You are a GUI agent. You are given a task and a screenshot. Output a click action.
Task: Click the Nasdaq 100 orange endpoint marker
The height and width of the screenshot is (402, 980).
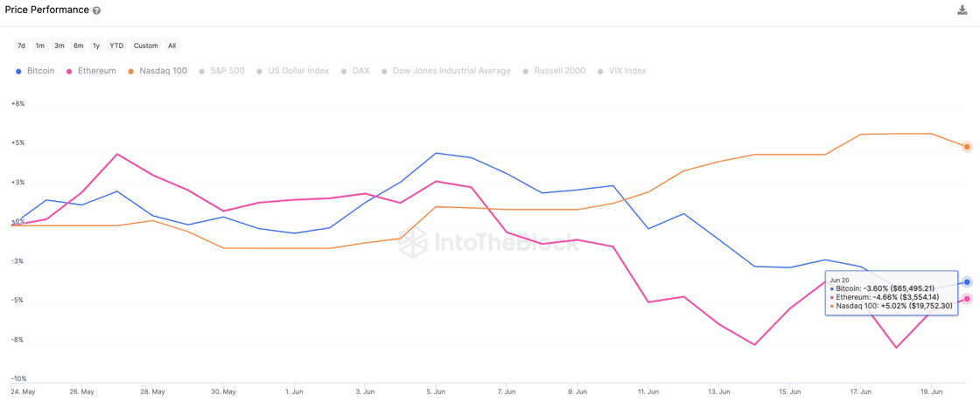click(967, 147)
